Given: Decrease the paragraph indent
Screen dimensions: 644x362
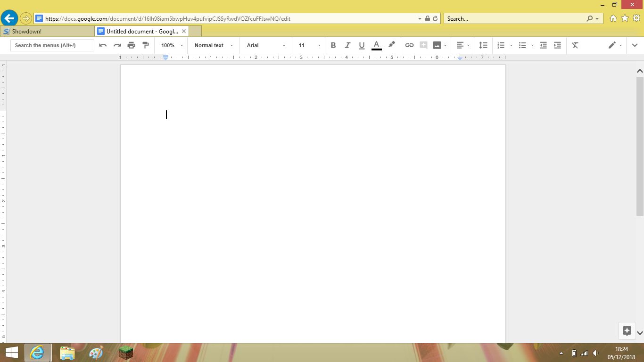Looking at the screenshot, I should [x=543, y=45].
